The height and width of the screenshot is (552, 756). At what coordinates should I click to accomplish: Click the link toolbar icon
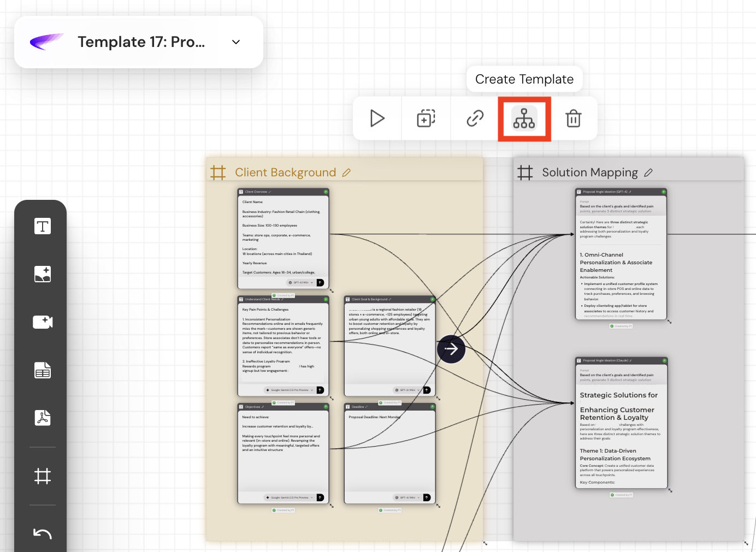[x=475, y=118]
